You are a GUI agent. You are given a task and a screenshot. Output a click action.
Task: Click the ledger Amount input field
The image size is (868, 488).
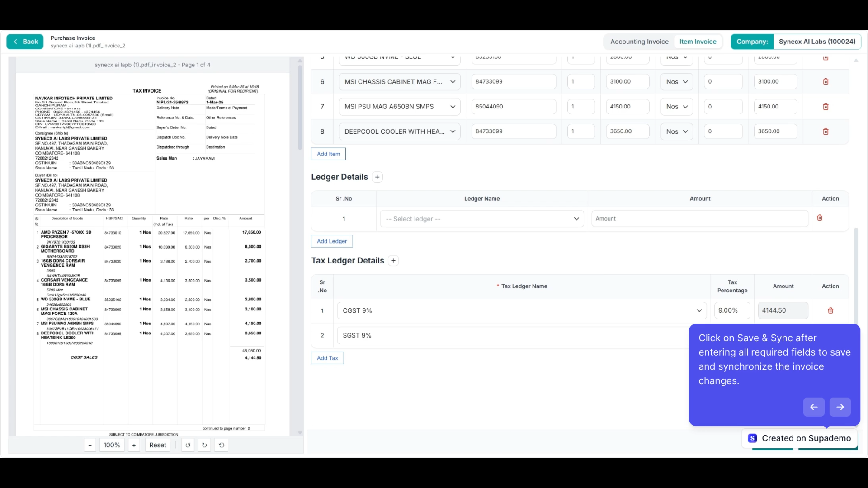[699, 219]
